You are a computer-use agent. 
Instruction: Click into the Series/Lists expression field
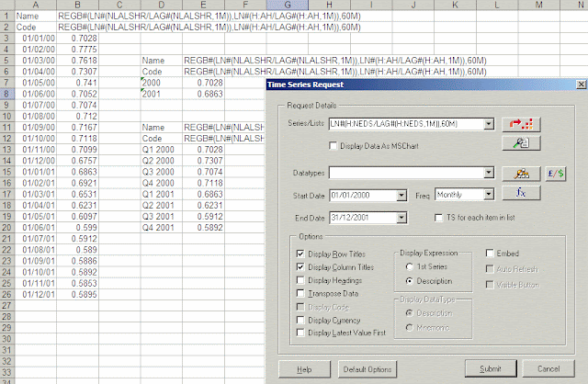coord(406,124)
